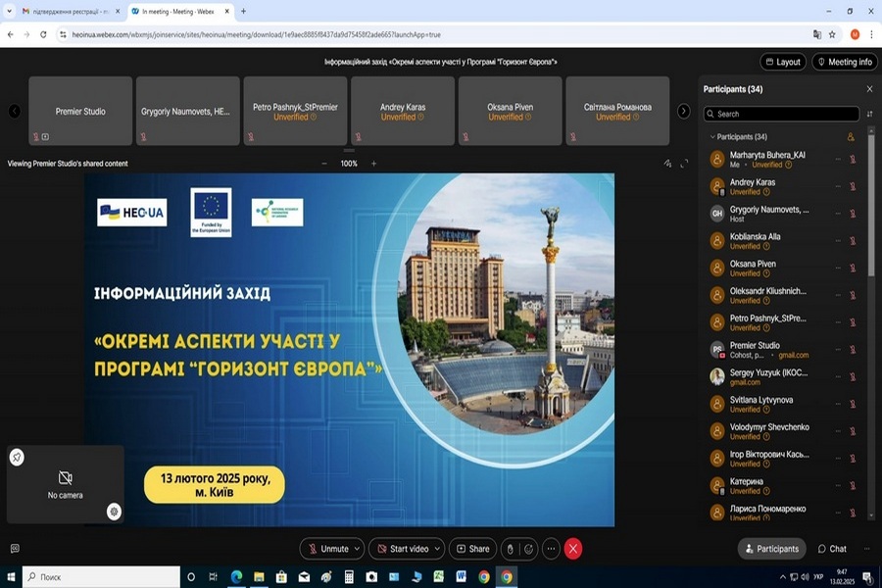882x588 pixels.
Task: Open more options ellipsis in meeting controls
Action: 552,549
